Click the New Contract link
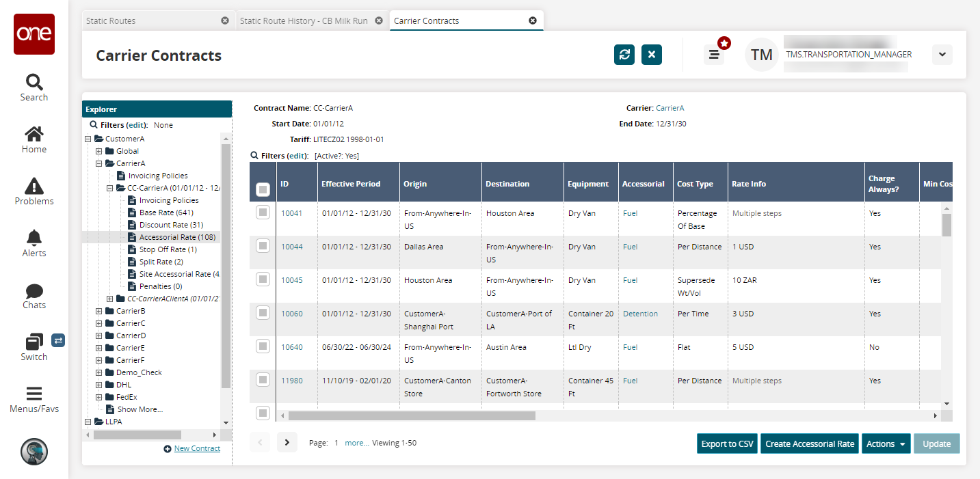The width and height of the screenshot is (980, 479). (197, 448)
